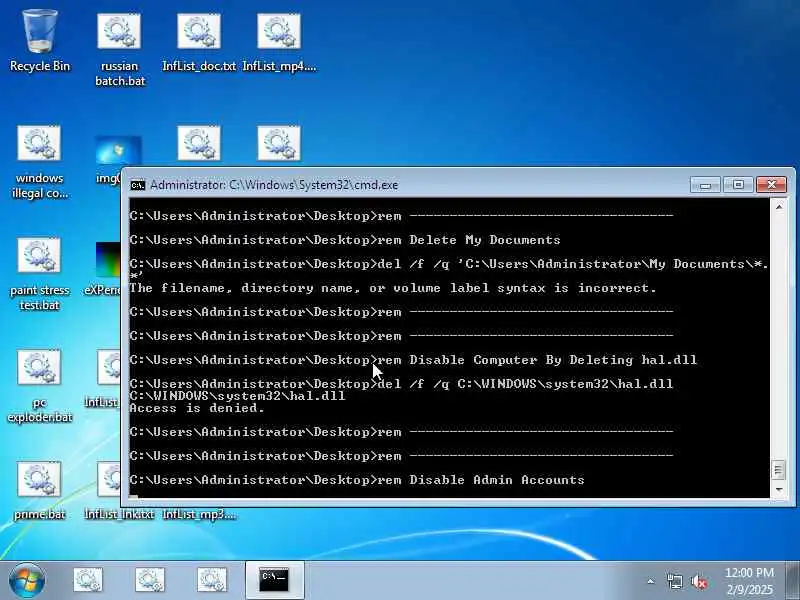
Task: Select the InfList_doc.txt desktop file
Action: 199,42
